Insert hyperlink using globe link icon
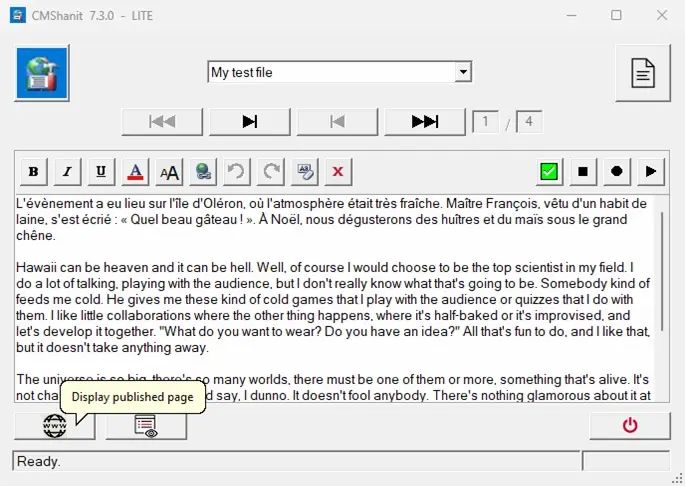The width and height of the screenshot is (685, 486). (x=203, y=172)
